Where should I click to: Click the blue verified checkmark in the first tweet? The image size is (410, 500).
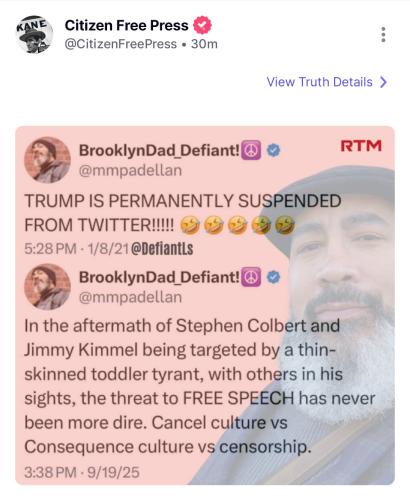pyautogui.click(x=273, y=150)
